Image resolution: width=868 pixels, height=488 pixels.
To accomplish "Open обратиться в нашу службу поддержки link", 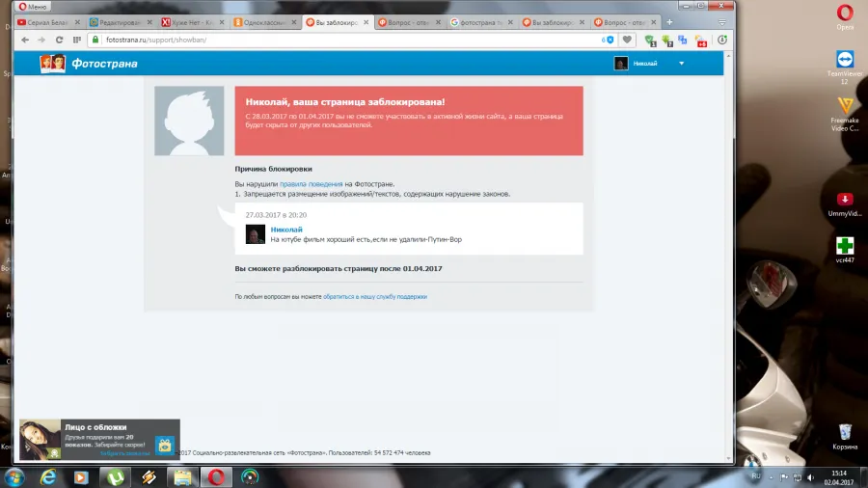I will tap(375, 297).
